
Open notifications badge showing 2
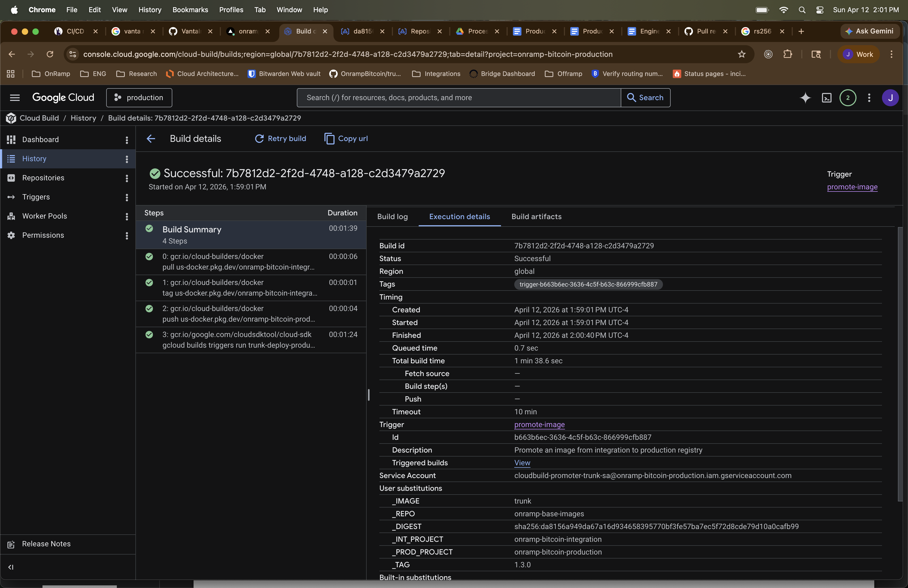click(x=848, y=98)
